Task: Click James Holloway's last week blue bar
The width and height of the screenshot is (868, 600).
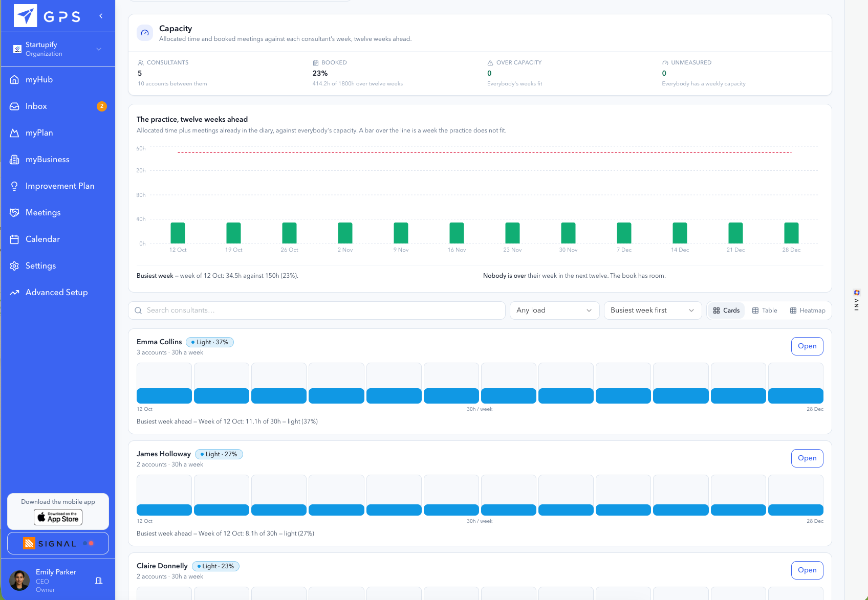Action: coord(796,510)
